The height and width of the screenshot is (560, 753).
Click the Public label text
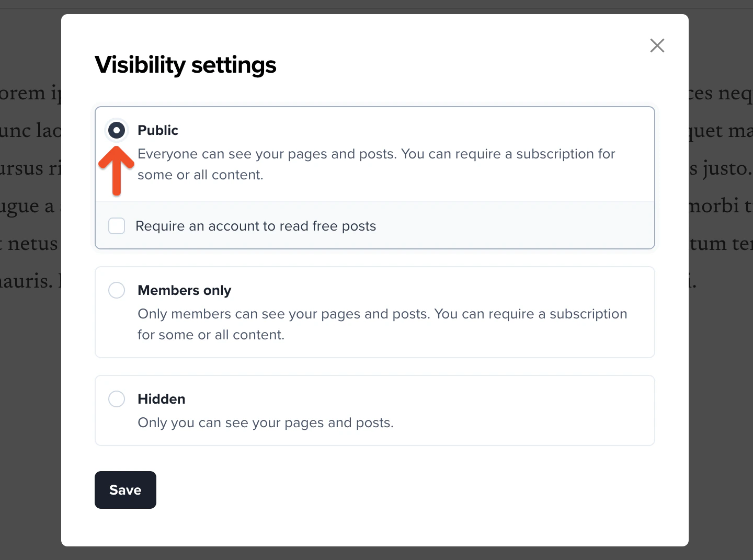pos(157,130)
